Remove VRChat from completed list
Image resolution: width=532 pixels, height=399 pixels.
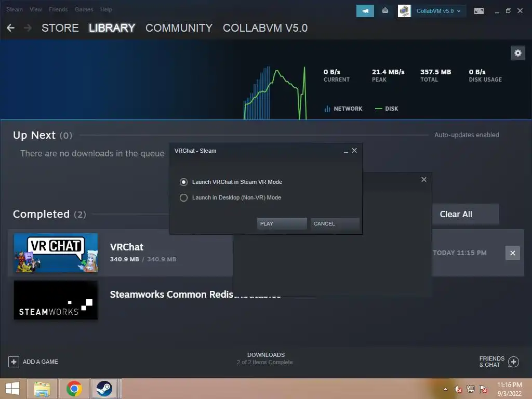[x=513, y=253]
